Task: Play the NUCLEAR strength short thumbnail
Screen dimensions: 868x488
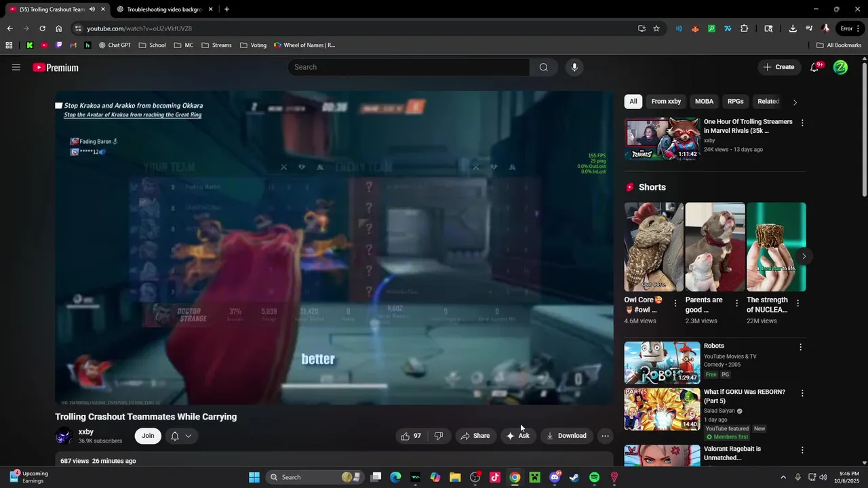Action: [776, 247]
